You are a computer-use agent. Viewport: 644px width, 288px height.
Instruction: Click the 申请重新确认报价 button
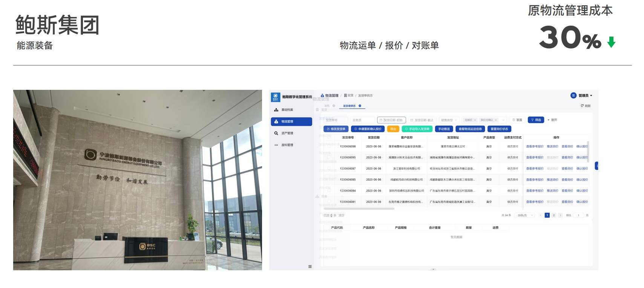click(368, 129)
